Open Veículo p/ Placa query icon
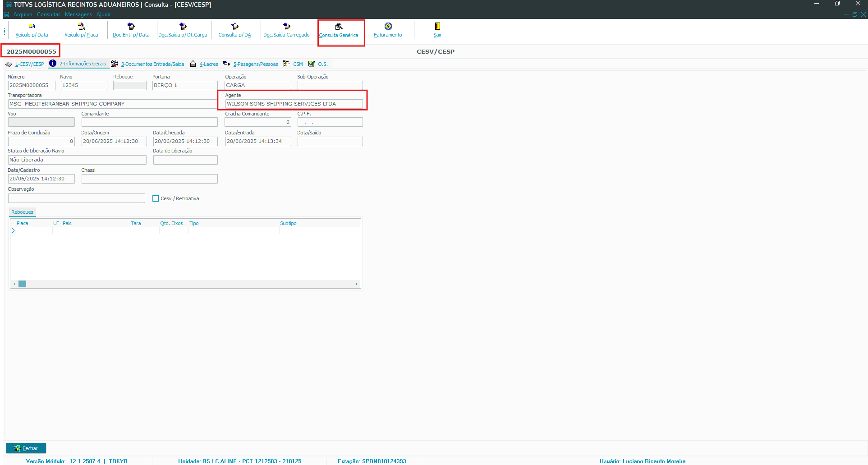868x465 pixels. pyautogui.click(x=81, y=26)
